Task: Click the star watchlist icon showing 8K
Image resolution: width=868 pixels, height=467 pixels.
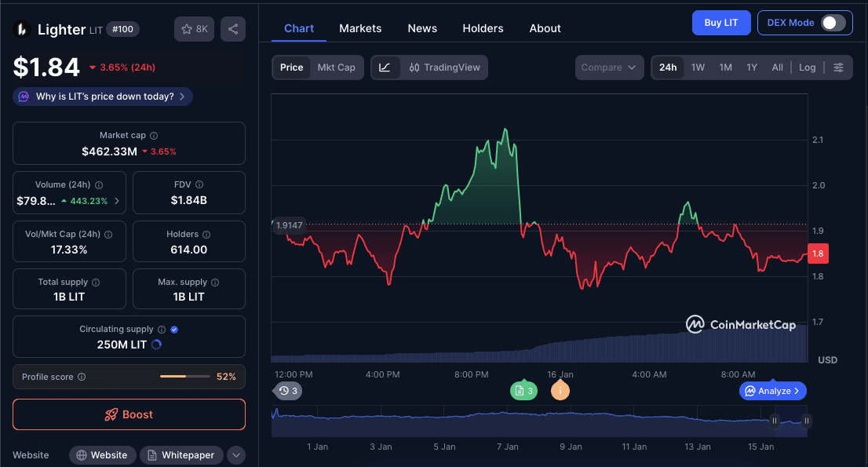Action: click(x=194, y=29)
